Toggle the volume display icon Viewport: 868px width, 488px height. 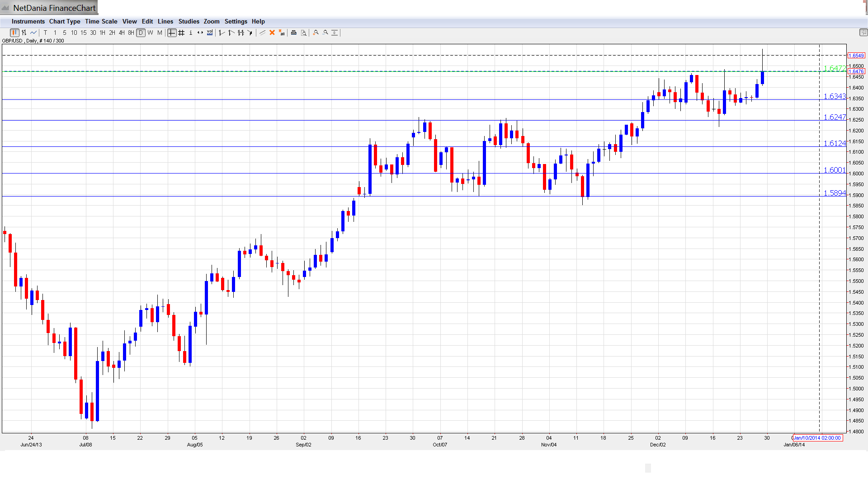tap(210, 33)
